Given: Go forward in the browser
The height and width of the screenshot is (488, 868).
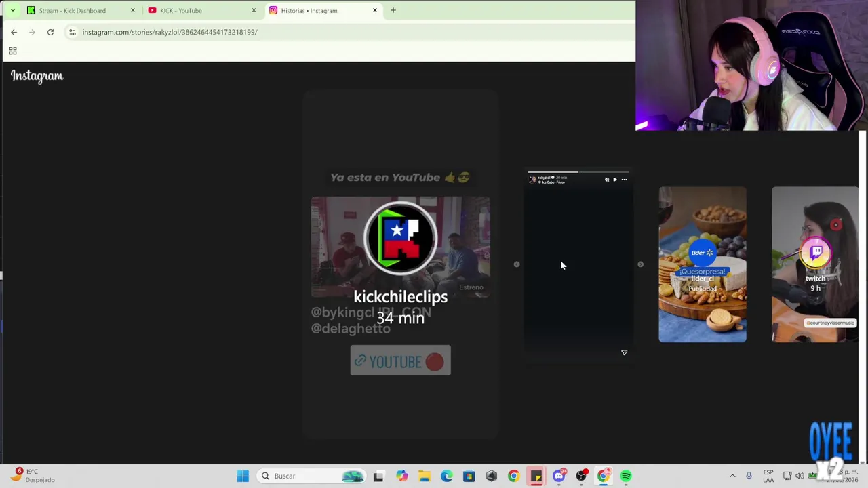Looking at the screenshot, I should 32,32.
